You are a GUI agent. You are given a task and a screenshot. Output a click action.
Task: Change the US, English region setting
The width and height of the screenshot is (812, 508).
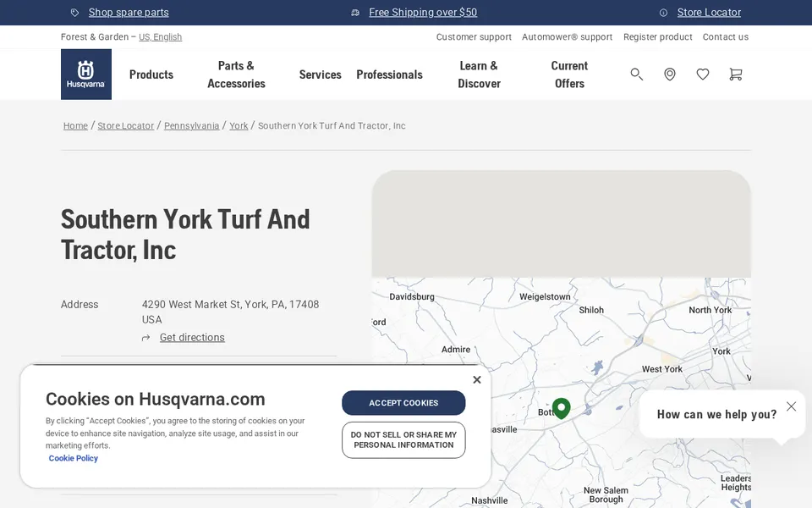click(160, 36)
